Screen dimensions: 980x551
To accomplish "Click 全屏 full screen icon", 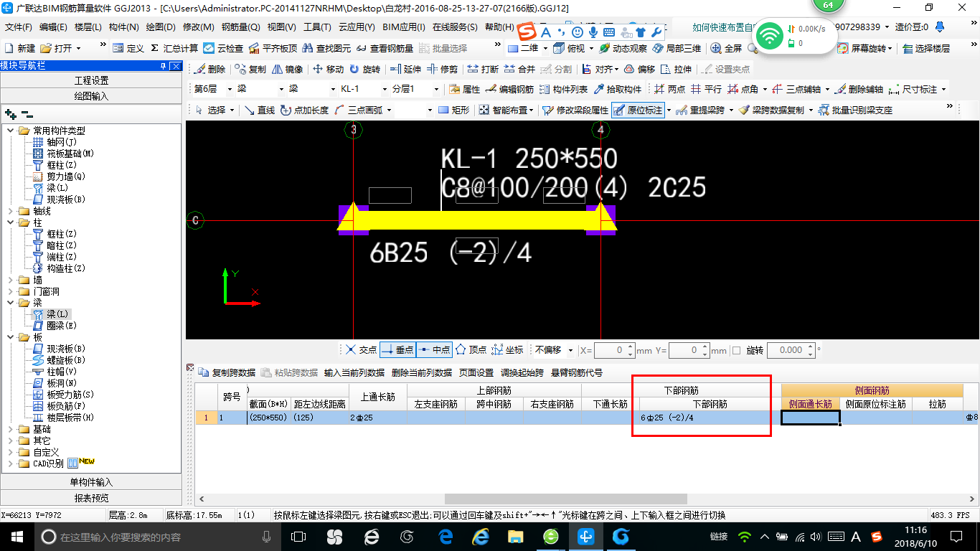I will [x=726, y=48].
